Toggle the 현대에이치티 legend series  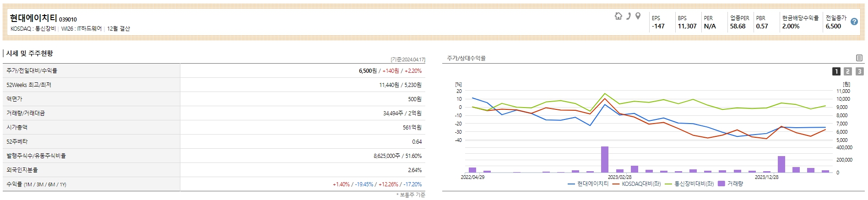pyautogui.click(x=588, y=184)
